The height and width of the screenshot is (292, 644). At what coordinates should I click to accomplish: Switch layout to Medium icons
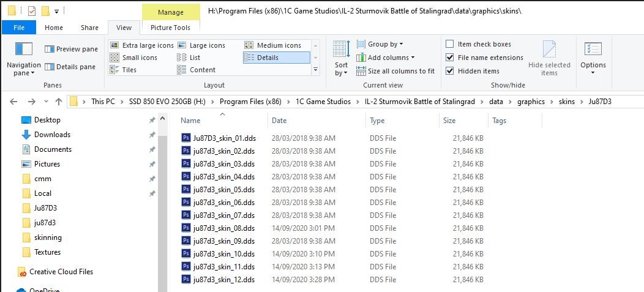(x=273, y=45)
